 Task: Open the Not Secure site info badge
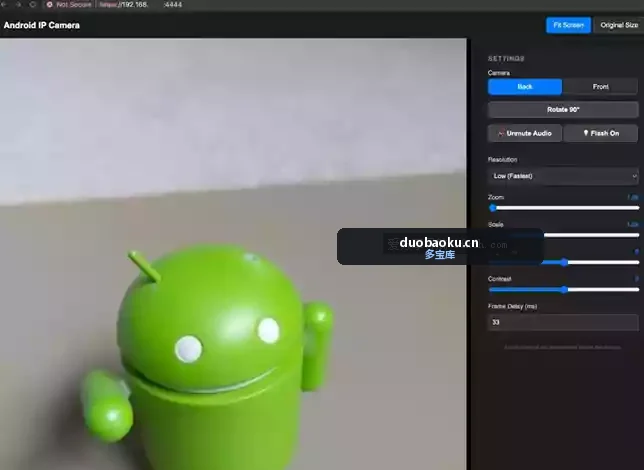pyautogui.click(x=69, y=5)
